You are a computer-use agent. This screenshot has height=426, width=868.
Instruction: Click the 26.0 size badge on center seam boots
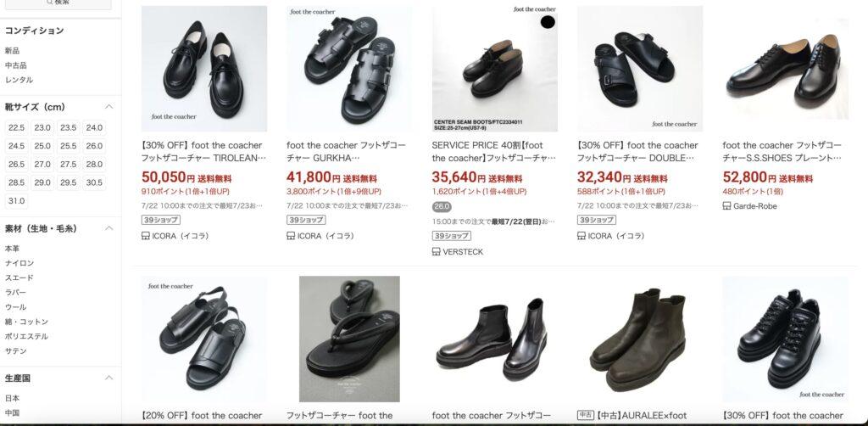[x=441, y=206]
